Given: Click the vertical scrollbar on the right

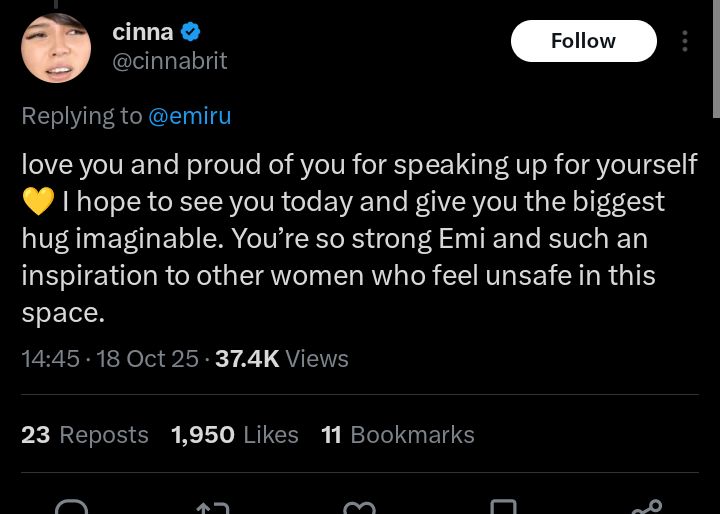Looking at the screenshot, I should tap(714, 60).
